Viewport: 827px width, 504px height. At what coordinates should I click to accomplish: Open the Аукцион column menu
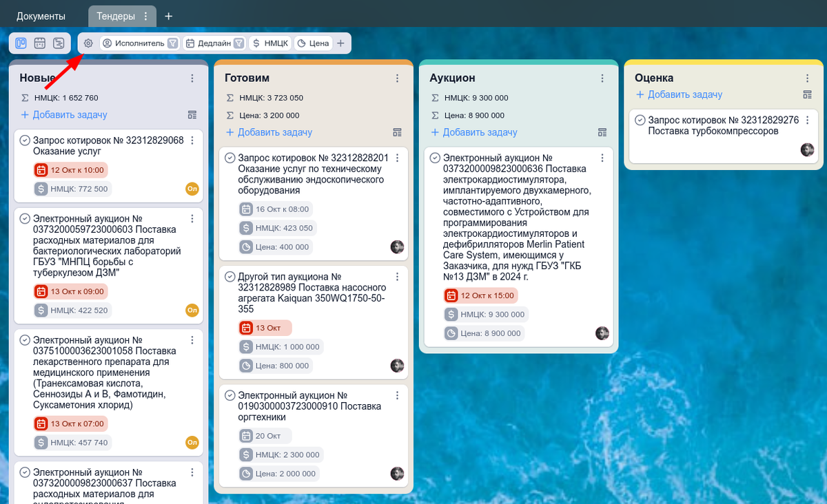click(x=602, y=78)
